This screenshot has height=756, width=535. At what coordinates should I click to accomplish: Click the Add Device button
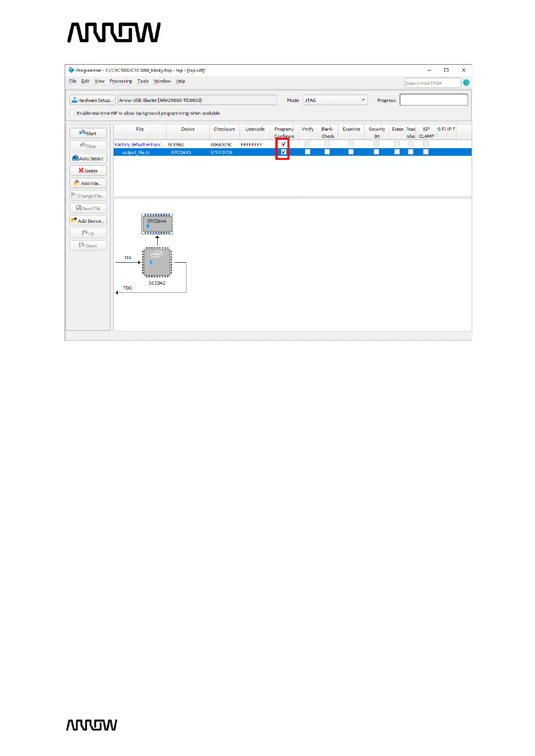pyautogui.click(x=88, y=221)
